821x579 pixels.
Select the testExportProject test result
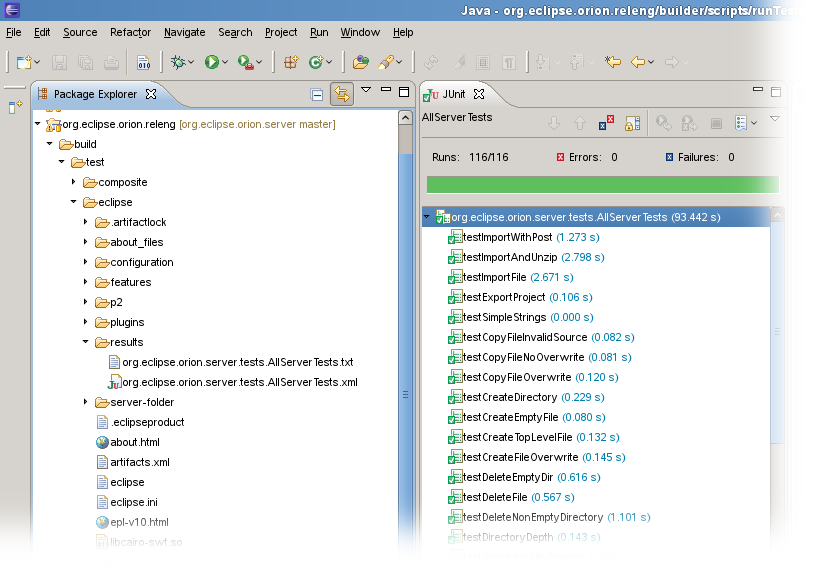tap(520, 297)
